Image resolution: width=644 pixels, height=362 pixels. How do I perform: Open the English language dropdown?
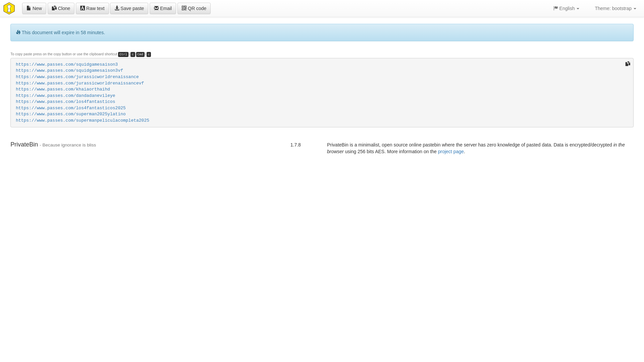click(x=566, y=8)
